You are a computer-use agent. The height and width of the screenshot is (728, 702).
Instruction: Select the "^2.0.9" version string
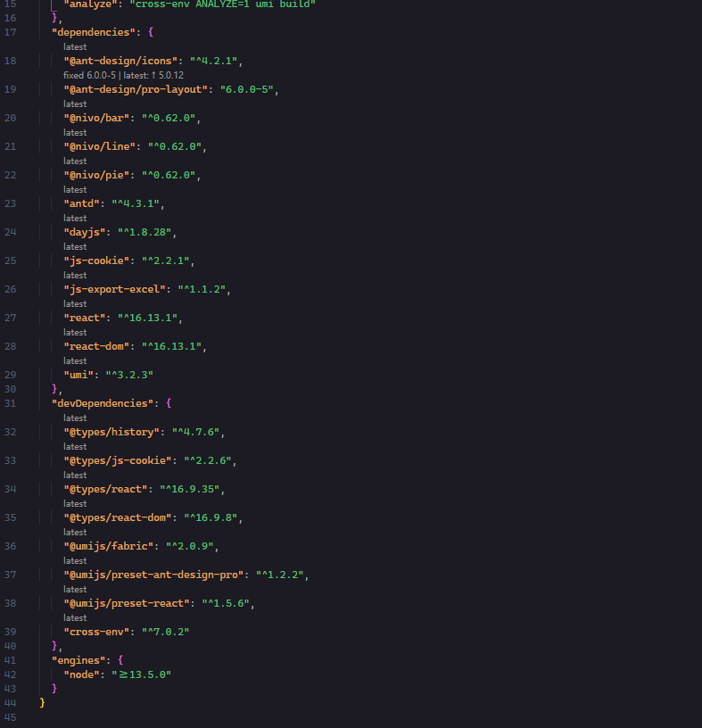click(189, 546)
